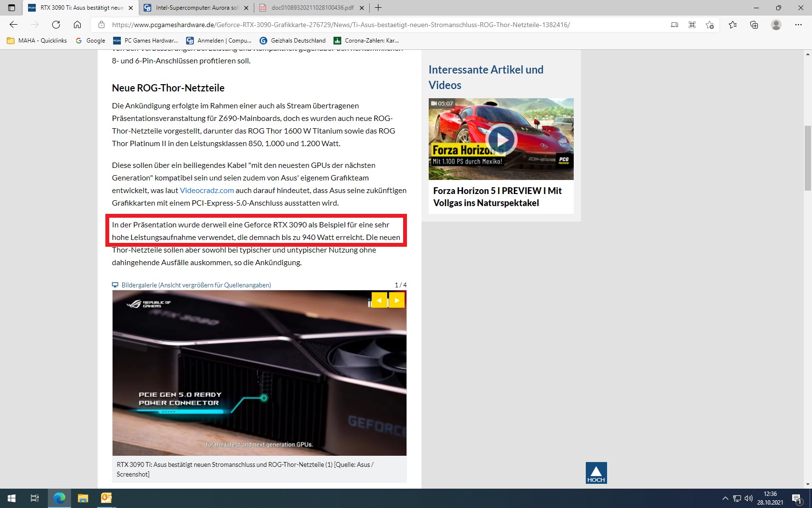Go to the browser home page
Screen dimensions: 812x508
[77, 25]
